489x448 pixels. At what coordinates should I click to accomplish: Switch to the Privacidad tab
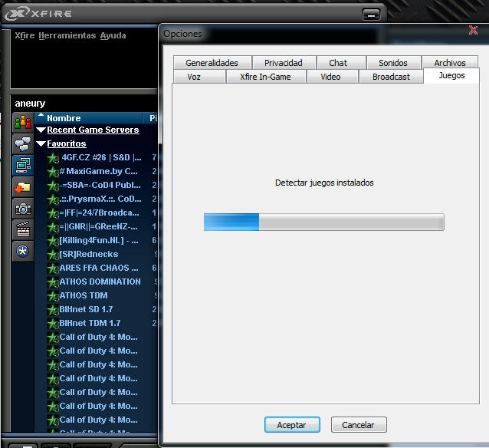point(284,63)
